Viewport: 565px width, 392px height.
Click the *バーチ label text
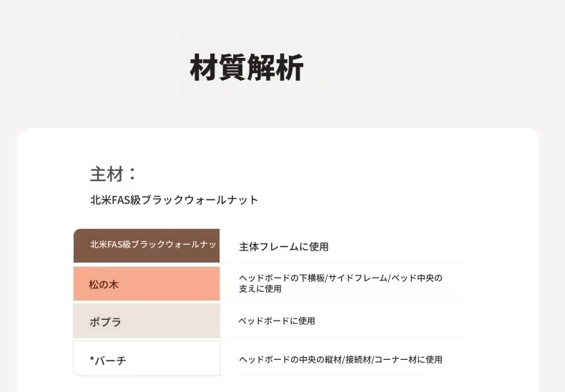coord(108,361)
